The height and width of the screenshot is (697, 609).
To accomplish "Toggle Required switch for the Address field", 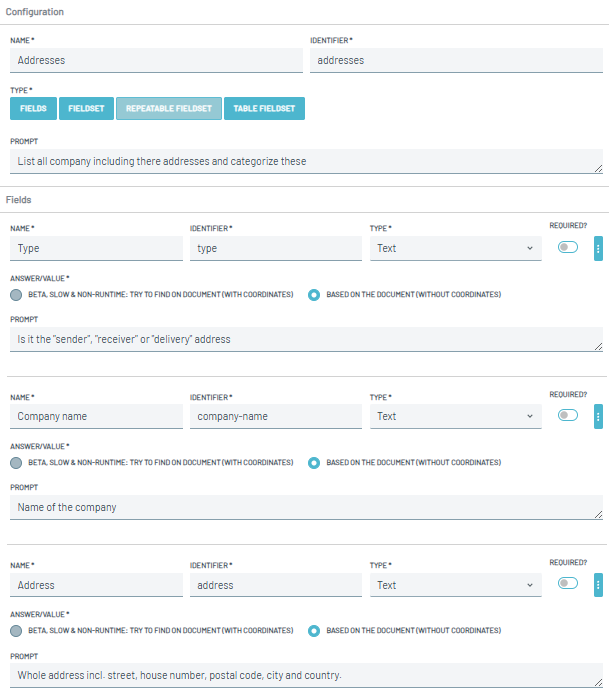I will click(x=568, y=583).
